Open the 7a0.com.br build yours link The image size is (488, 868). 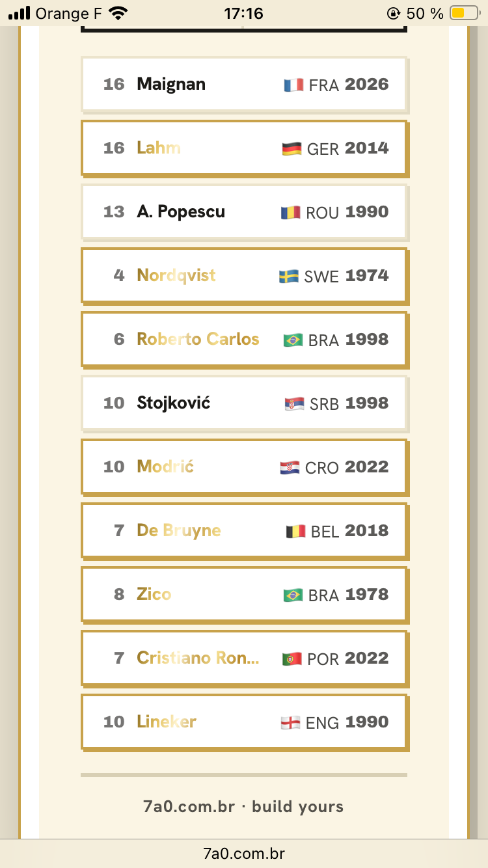(243, 807)
